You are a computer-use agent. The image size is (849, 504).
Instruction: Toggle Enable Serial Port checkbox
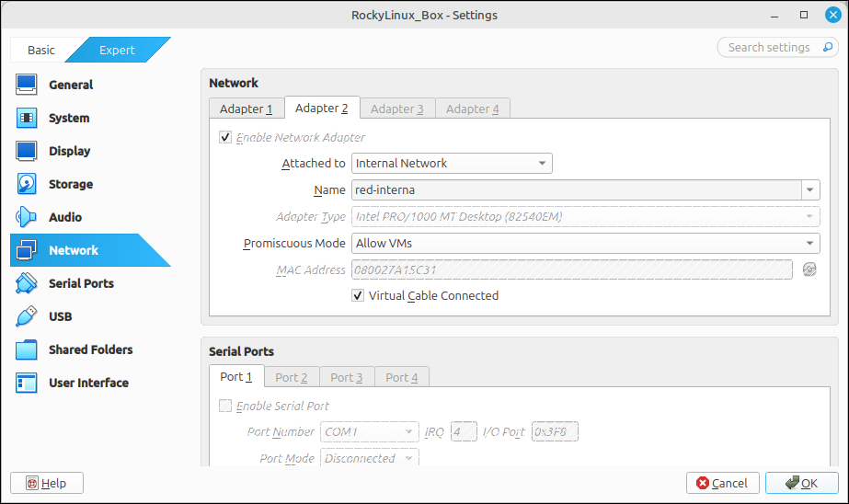point(225,406)
